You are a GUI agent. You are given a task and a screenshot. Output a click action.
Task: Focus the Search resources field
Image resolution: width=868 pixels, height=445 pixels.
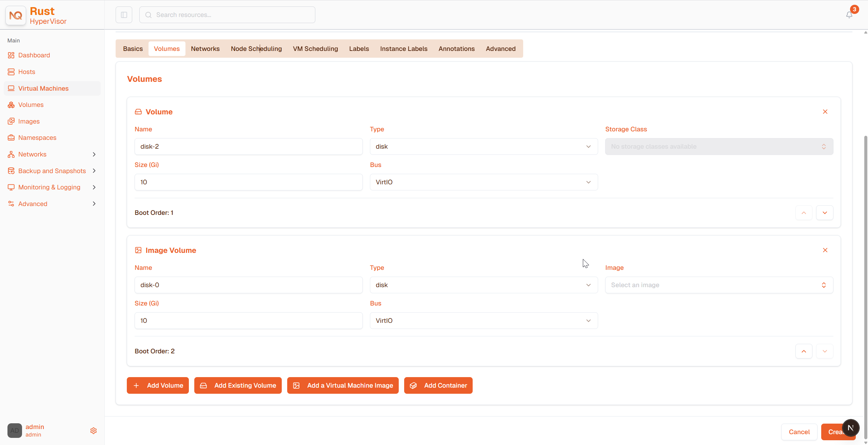point(227,15)
